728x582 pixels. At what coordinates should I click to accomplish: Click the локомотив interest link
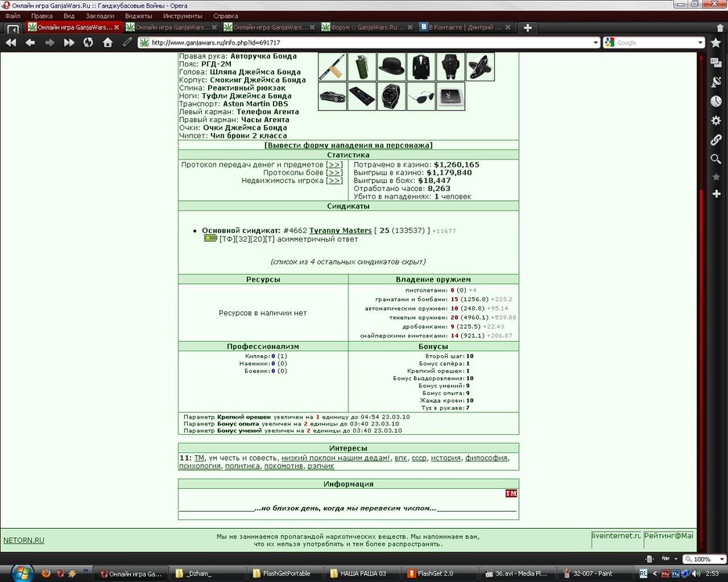[x=283, y=466]
